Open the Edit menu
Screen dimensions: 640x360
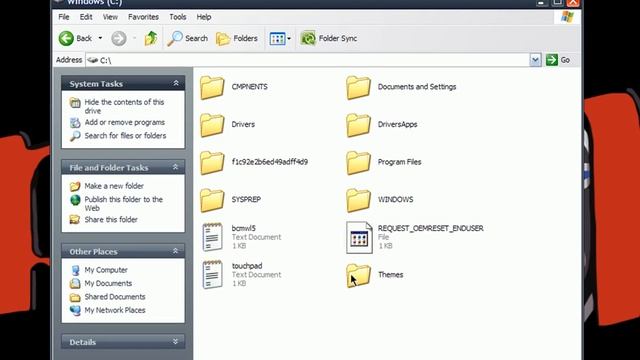coord(86,17)
